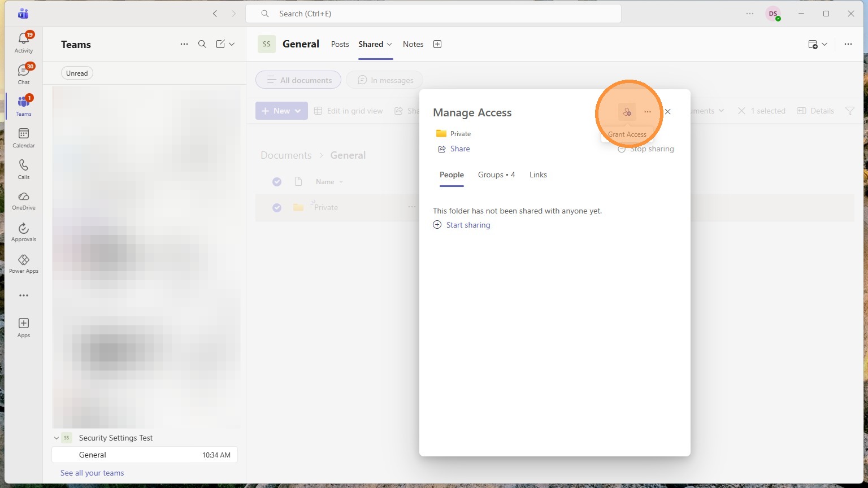The width and height of the screenshot is (868, 488).
Task: Open the Teams list more options ellipsis
Action: coord(184,44)
